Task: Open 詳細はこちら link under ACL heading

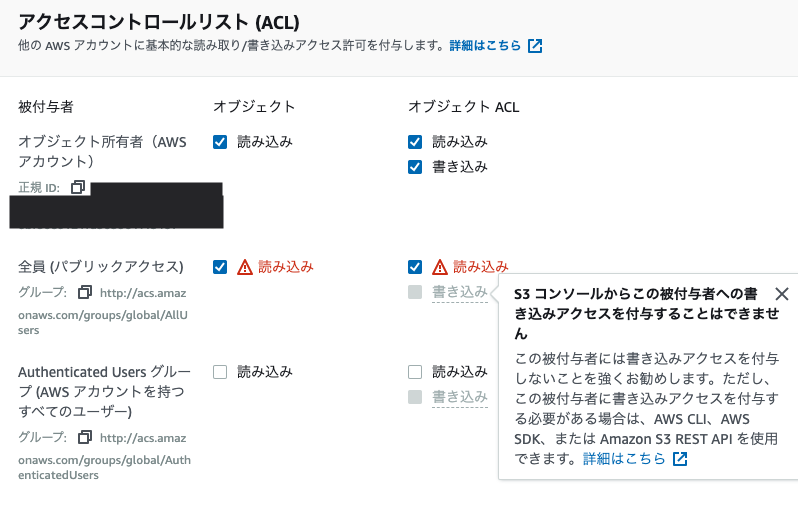Action: [485, 46]
